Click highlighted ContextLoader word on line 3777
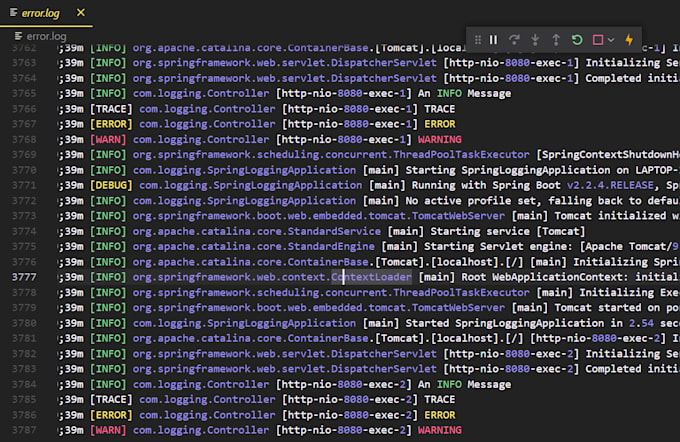 [371, 277]
